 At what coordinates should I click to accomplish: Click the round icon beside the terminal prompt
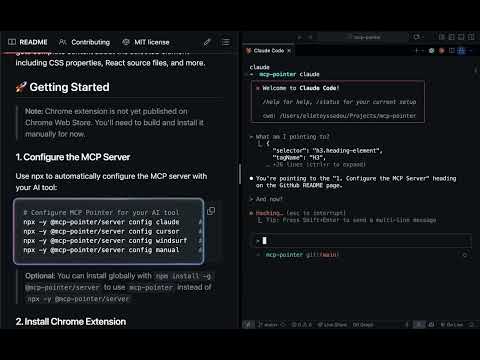[x=465, y=255]
